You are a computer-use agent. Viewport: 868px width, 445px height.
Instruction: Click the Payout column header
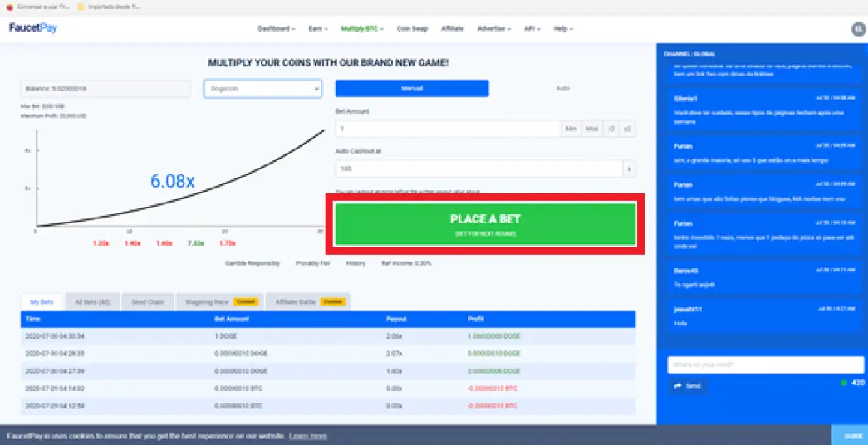[x=396, y=320]
